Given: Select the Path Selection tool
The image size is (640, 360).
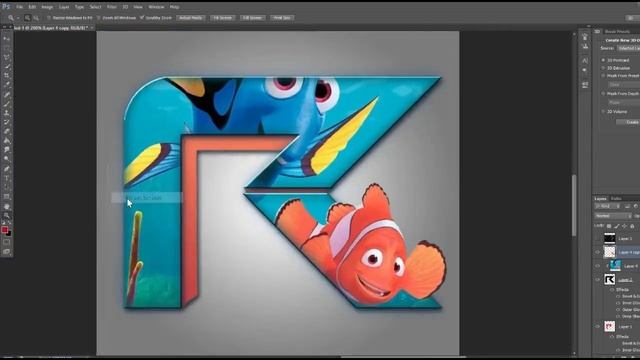Looking at the screenshot, I should tap(7, 187).
